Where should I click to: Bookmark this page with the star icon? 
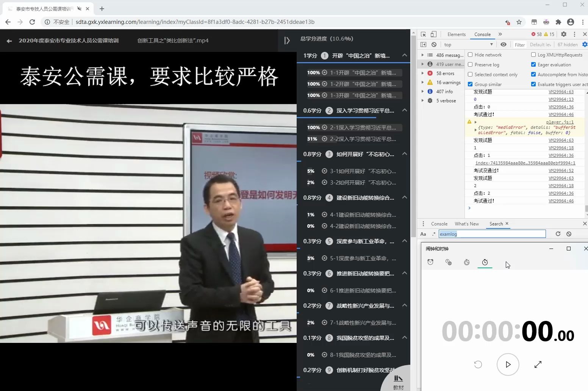519,22
